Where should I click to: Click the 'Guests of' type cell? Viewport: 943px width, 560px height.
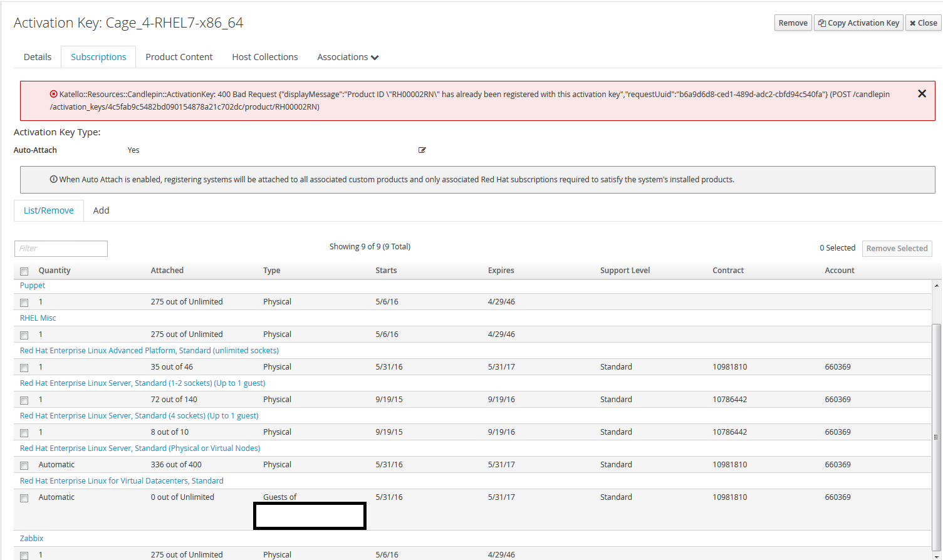tap(280, 497)
